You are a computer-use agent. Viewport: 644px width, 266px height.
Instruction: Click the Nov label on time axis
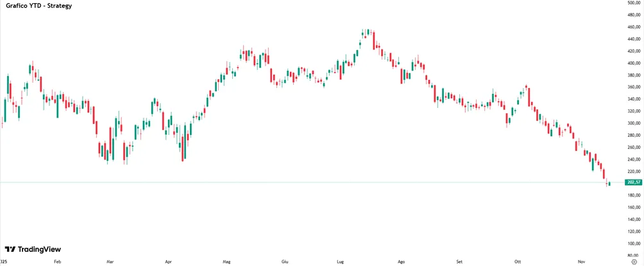[581, 261]
